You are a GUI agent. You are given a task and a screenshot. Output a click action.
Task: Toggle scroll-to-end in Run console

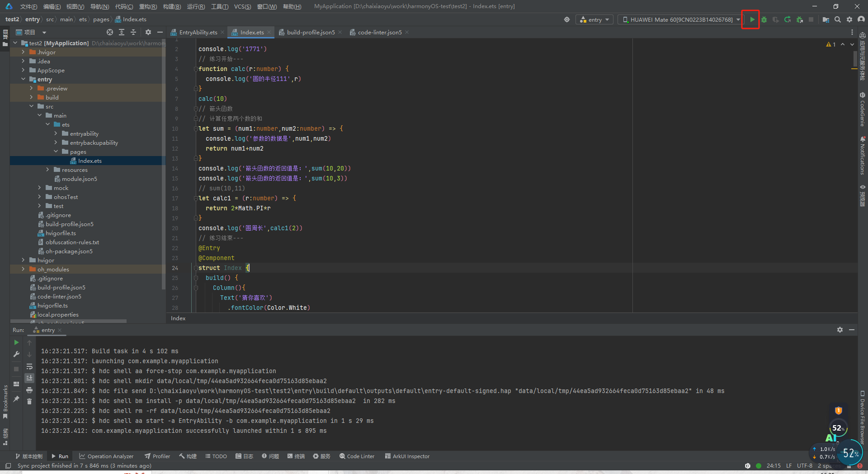point(29,378)
